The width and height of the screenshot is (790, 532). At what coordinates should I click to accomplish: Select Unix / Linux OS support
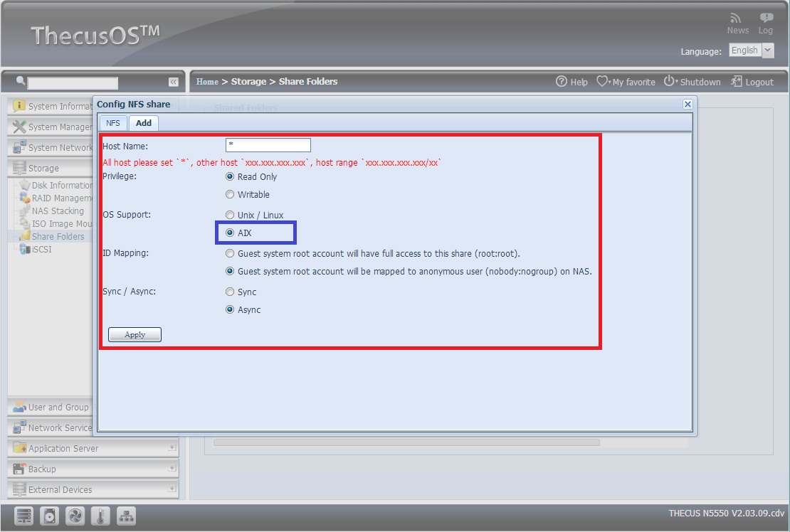pos(230,215)
